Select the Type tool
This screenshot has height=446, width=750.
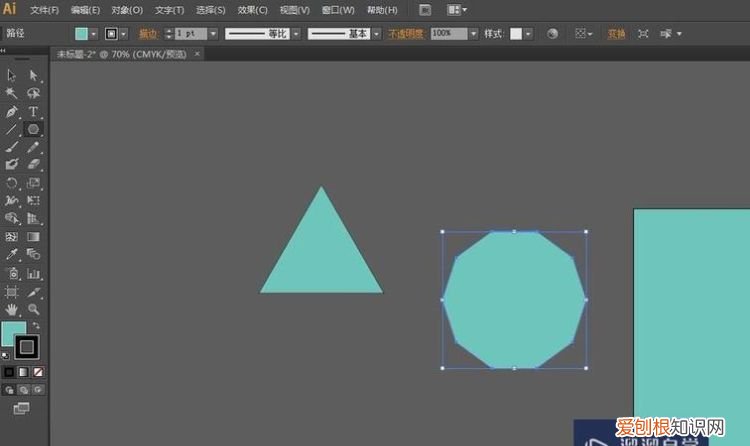(33, 111)
